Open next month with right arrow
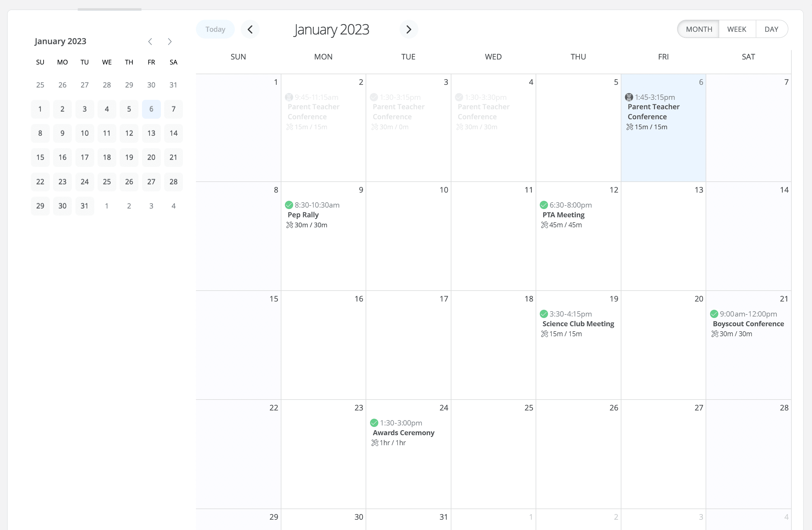This screenshot has width=812, height=530. tap(409, 29)
